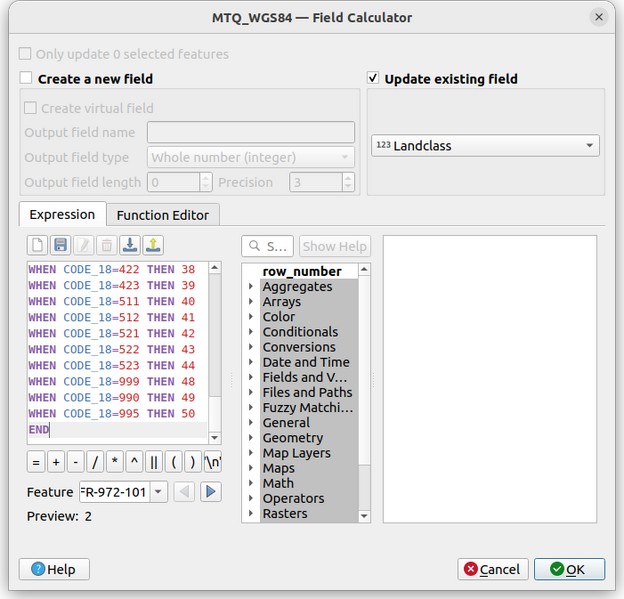Close the Field Calculator dialog
Viewport: 624px width, 599px height.
[599, 17]
